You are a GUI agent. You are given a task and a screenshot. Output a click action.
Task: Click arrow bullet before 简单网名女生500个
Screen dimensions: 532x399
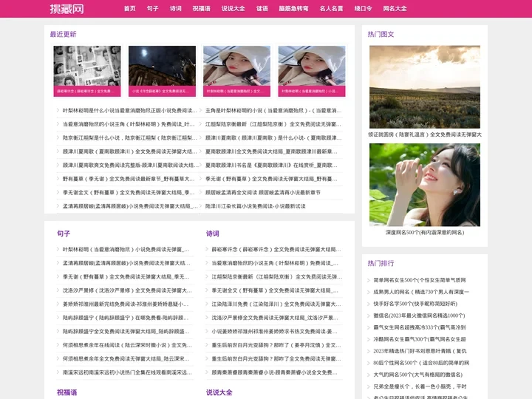click(369, 280)
